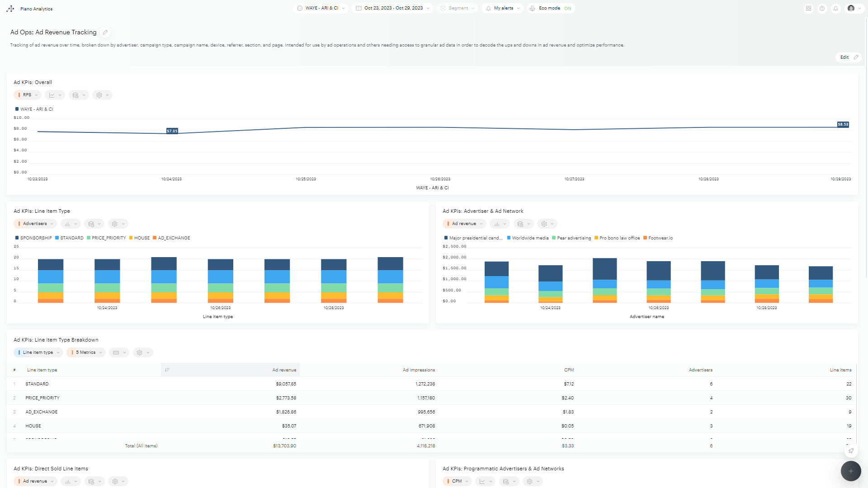Click the Ad revenue metric pill in Advertiser panel
Viewport: 868px width, 488px height.
pyautogui.click(x=464, y=224)
